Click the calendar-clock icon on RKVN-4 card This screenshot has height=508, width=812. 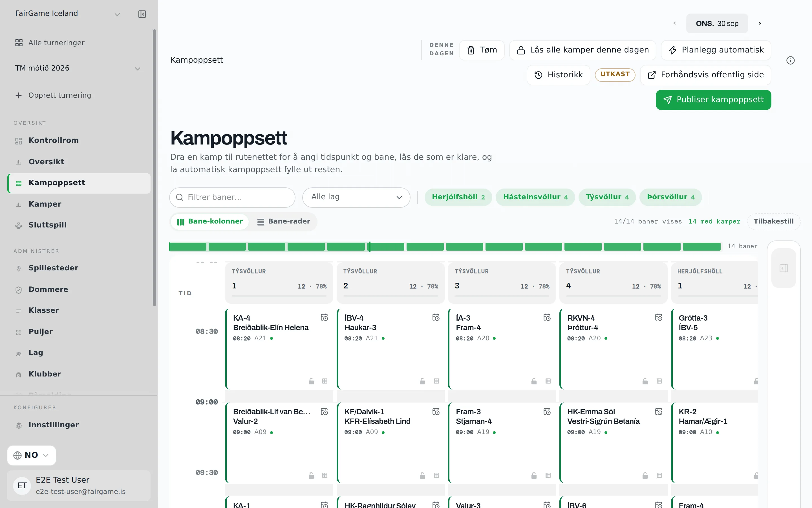coord(658,317)
